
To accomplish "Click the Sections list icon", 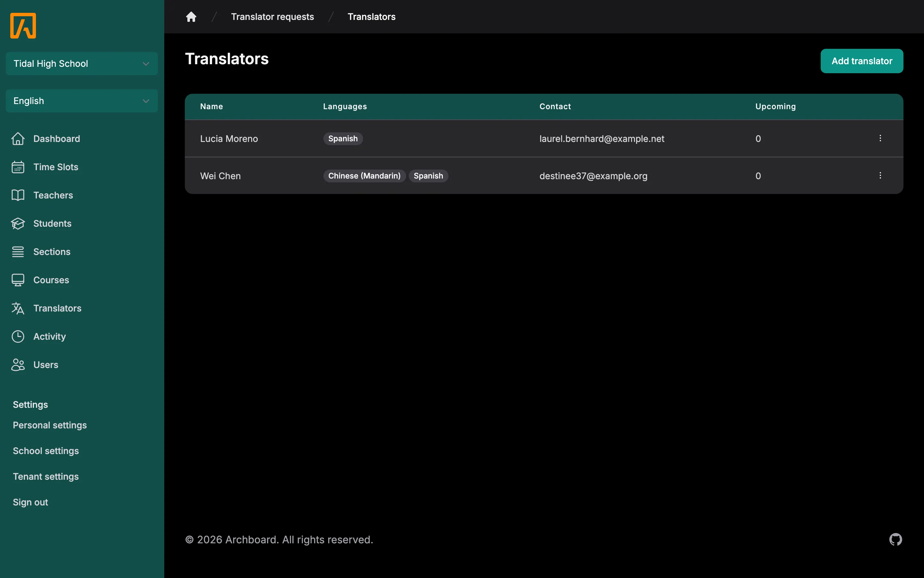I will pyautogui.click(x=18, y=252).
